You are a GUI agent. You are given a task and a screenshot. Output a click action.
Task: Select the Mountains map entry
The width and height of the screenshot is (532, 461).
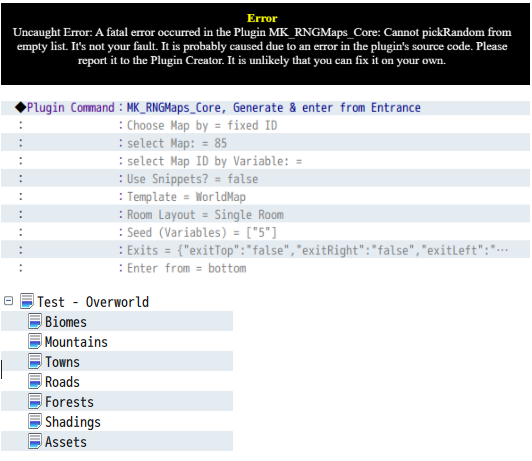76,342
